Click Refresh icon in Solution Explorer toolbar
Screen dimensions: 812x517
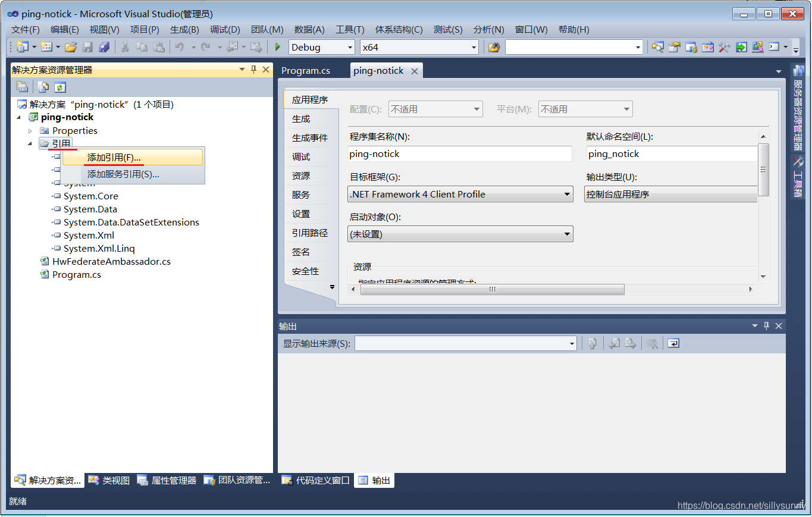click(59, 87)
